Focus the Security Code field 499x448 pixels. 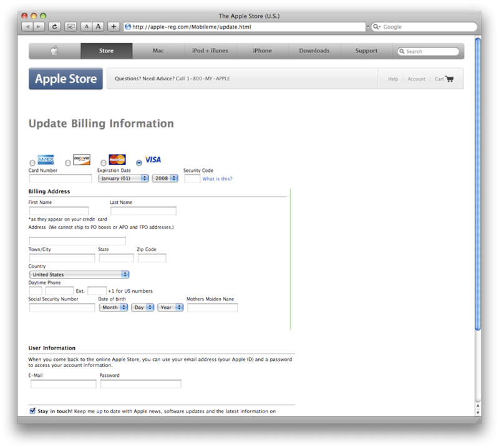[x=192, y=179]
